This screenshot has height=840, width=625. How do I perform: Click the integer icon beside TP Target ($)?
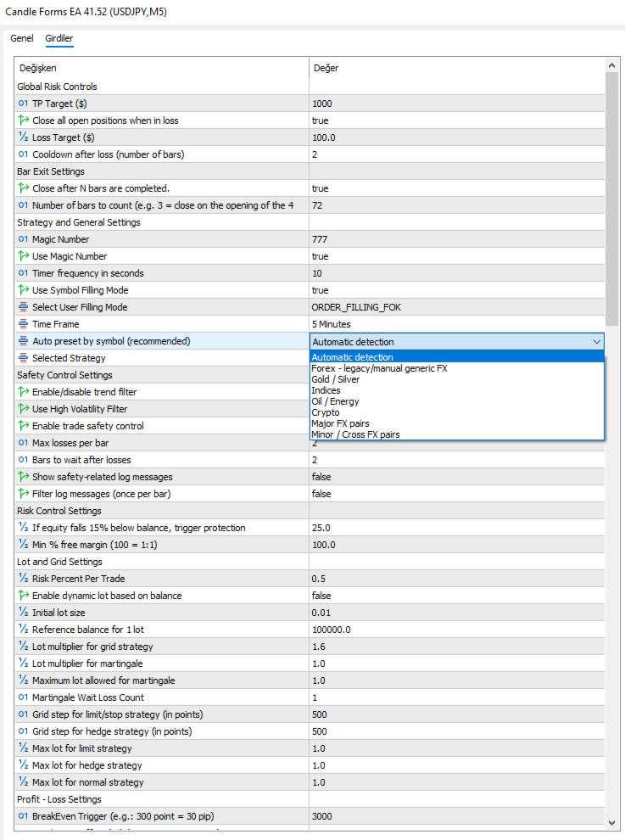pos(23,104)
